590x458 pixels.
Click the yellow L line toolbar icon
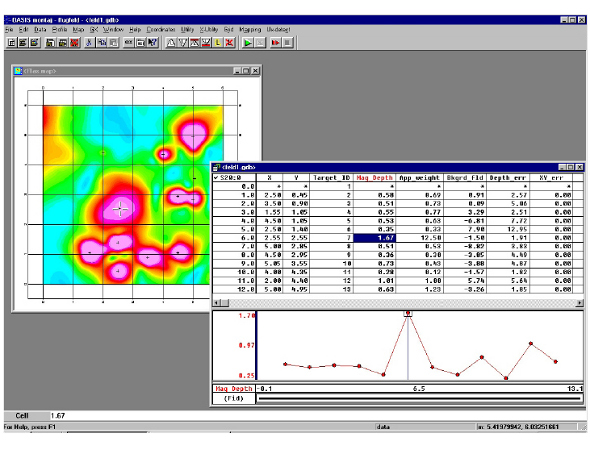click(217, 43)
